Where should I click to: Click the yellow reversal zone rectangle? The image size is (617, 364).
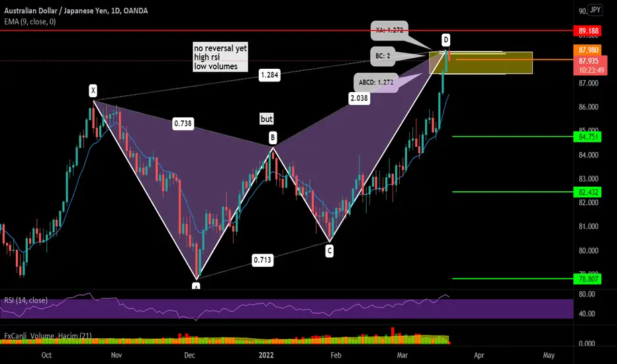[481, 63]
